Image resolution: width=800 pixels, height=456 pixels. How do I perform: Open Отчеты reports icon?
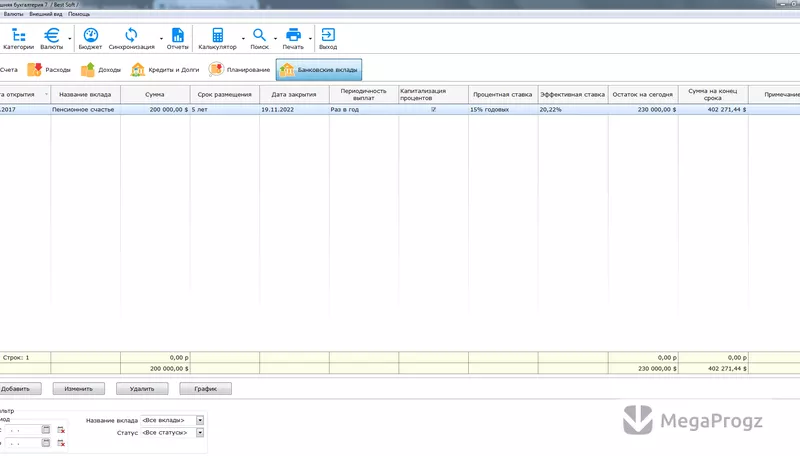point(178,39)
